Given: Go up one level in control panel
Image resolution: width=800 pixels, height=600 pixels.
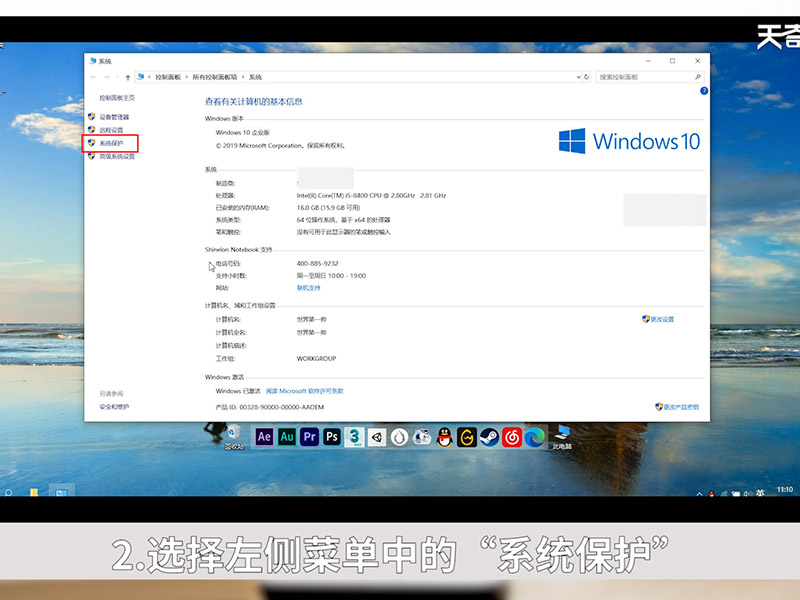Looking at the screenshot, I should (128, 77).
